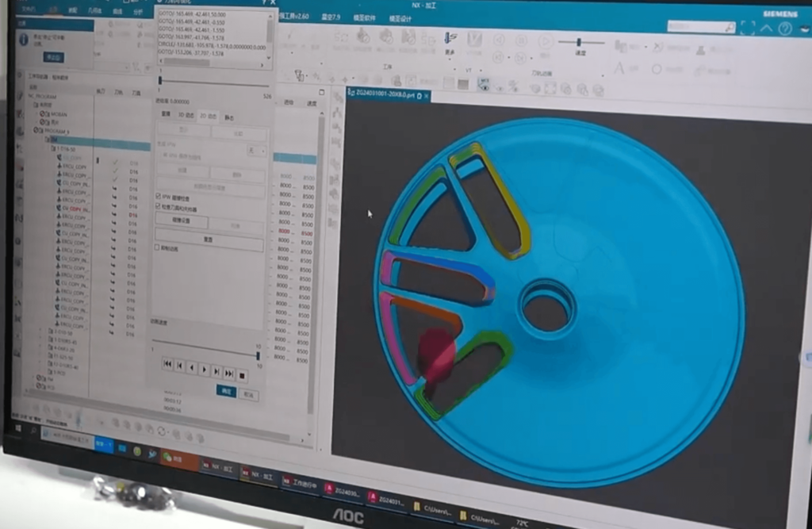Click the Skip to end button
This screenshot has width=812, height=529.
coord(229,372)
